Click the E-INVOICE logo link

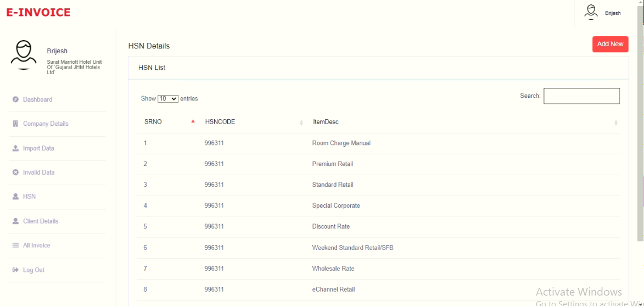(38, 12)
